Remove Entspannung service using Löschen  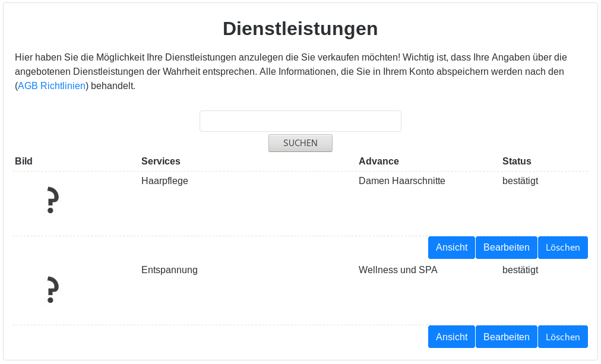point(562,337)
